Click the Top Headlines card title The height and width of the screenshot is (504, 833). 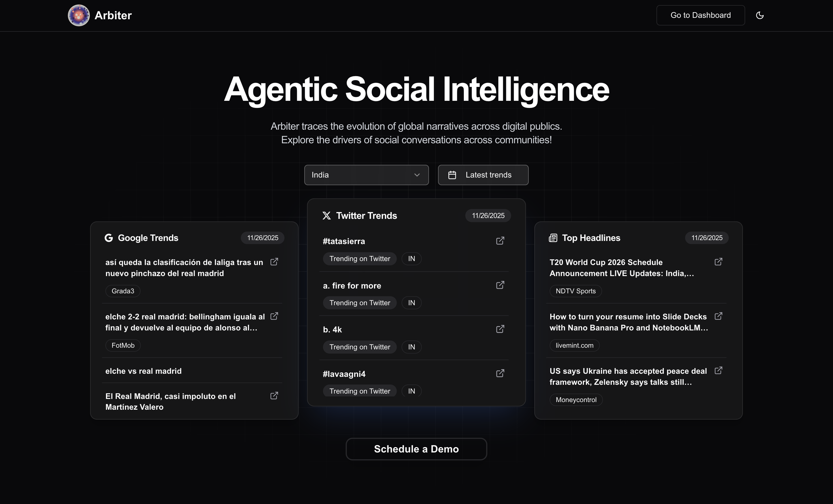591,238
